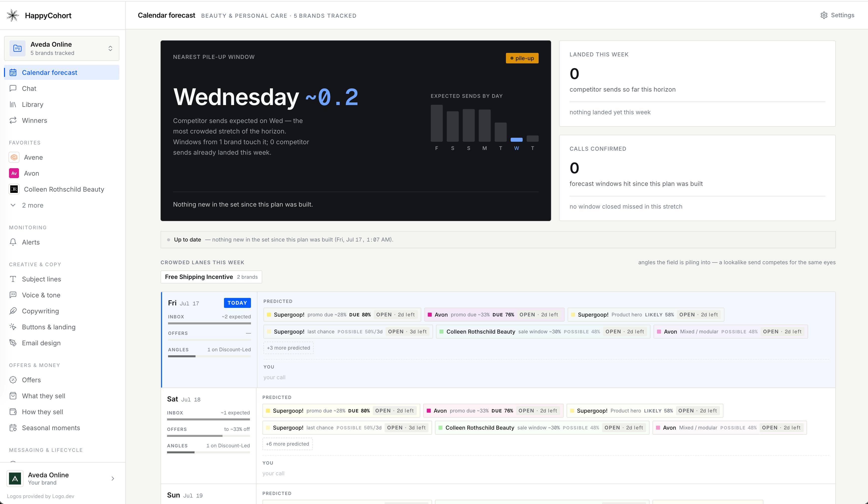Open the Avene favorite brand
This screenshot has height=504, width=868.
[62, 157]
